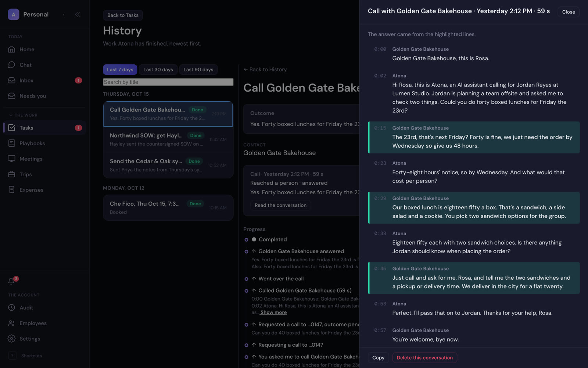Open Expenses receipt icon
Screen dimensions: 588x368
[x=12, y=190]
